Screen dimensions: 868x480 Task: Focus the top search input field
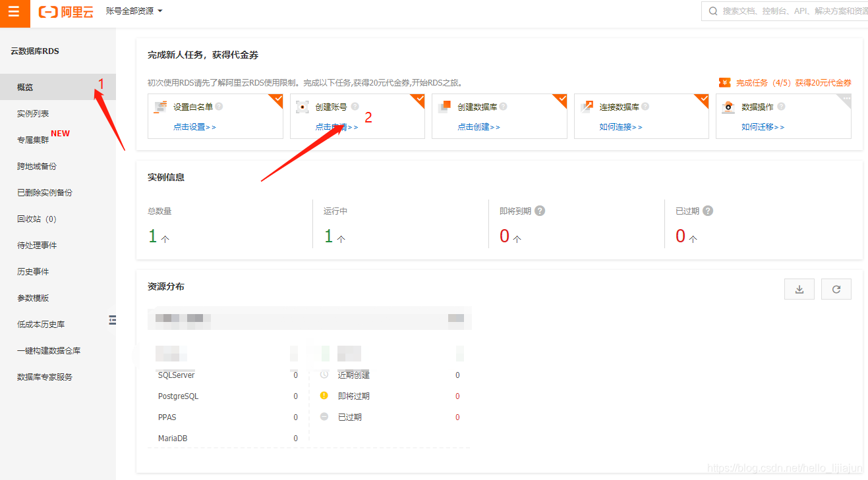pos(794,11)
